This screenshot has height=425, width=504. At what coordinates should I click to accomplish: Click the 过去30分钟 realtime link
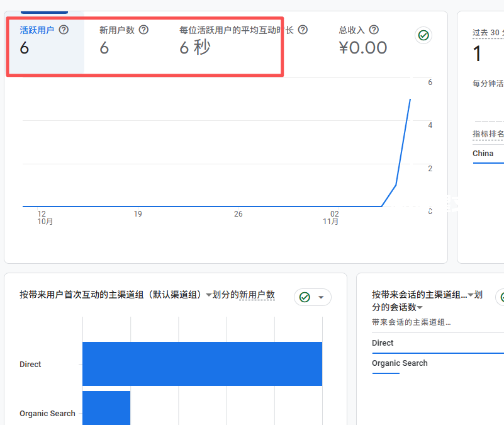tap(488, 31)
